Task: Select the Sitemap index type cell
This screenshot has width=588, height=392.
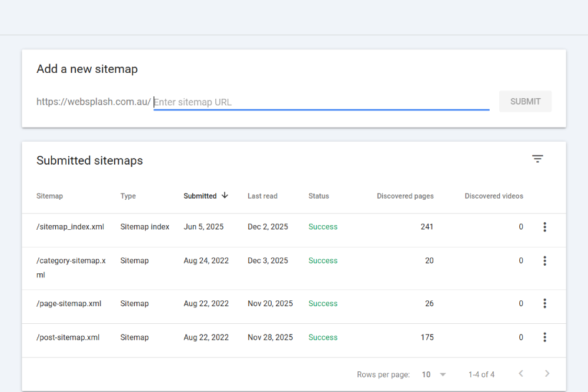Action: coord(145,227)
